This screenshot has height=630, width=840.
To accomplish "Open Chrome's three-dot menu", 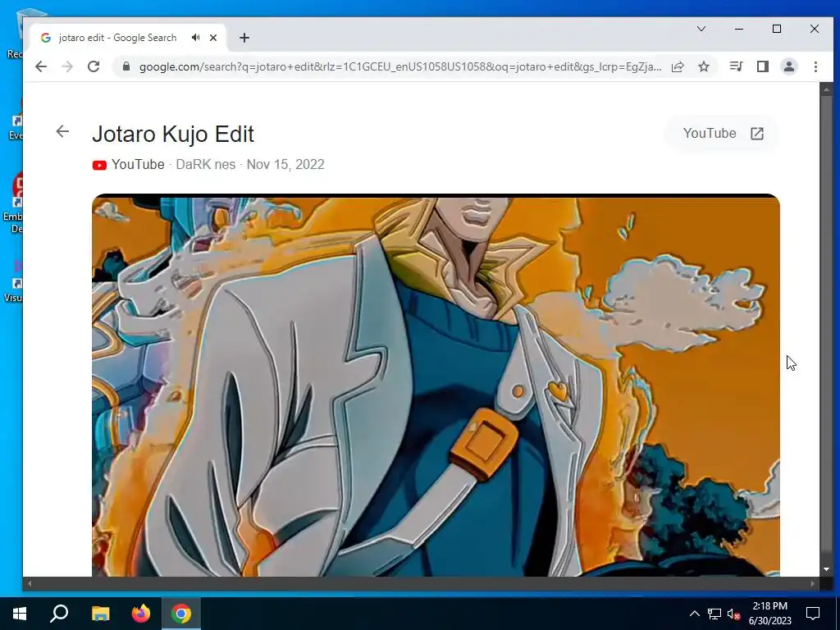I will [815, 66].
